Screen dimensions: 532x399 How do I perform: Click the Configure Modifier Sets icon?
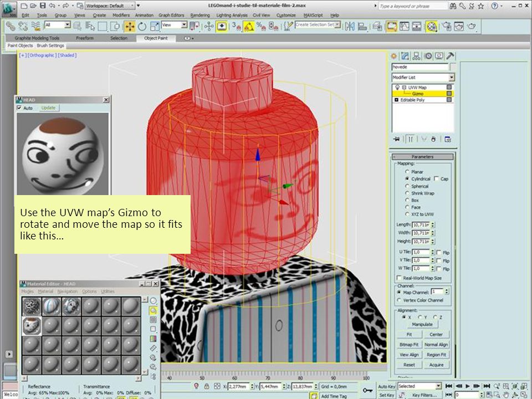(448, 139)
